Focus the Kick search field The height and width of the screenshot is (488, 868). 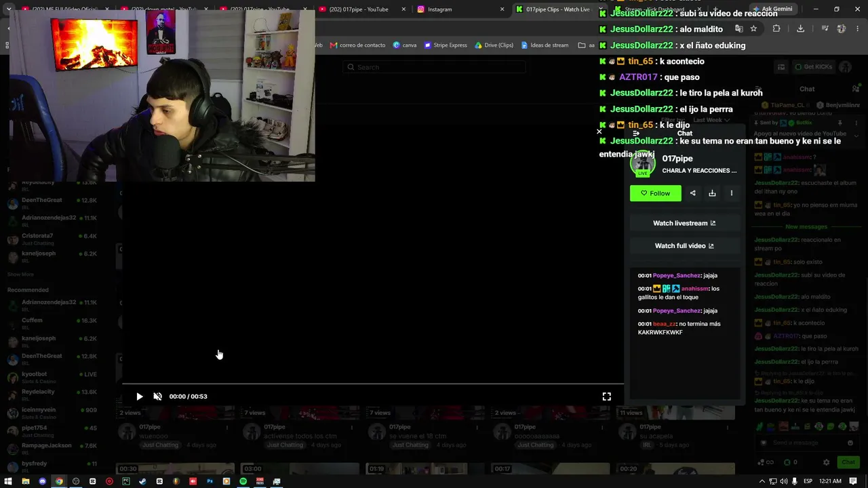434,67
